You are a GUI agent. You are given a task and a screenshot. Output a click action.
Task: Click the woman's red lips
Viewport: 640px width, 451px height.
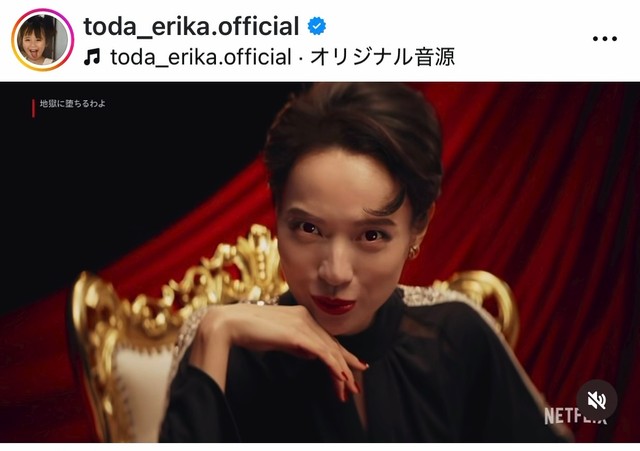click(x=333, y=304)
